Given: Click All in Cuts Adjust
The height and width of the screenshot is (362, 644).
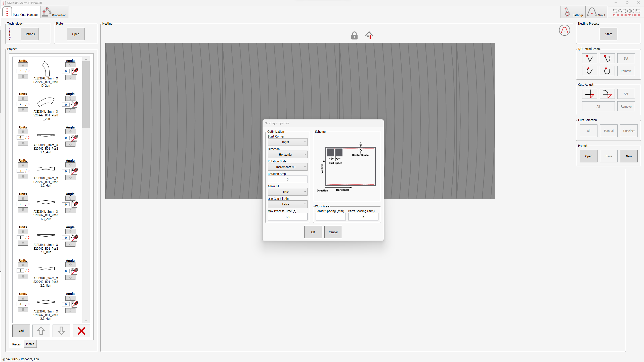Looking at the screenshot, I should point(598,106).
